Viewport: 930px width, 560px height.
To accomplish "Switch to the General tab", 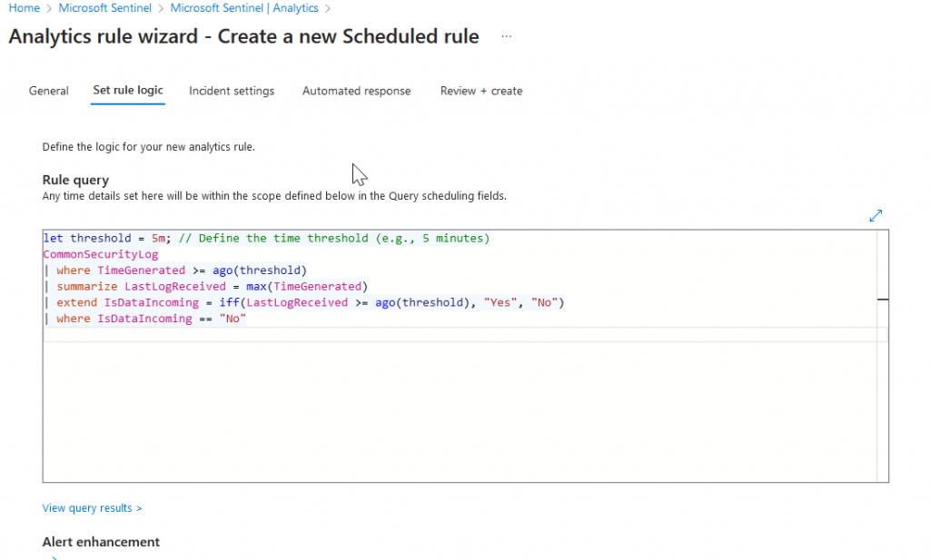I will [x=49, y=91].
